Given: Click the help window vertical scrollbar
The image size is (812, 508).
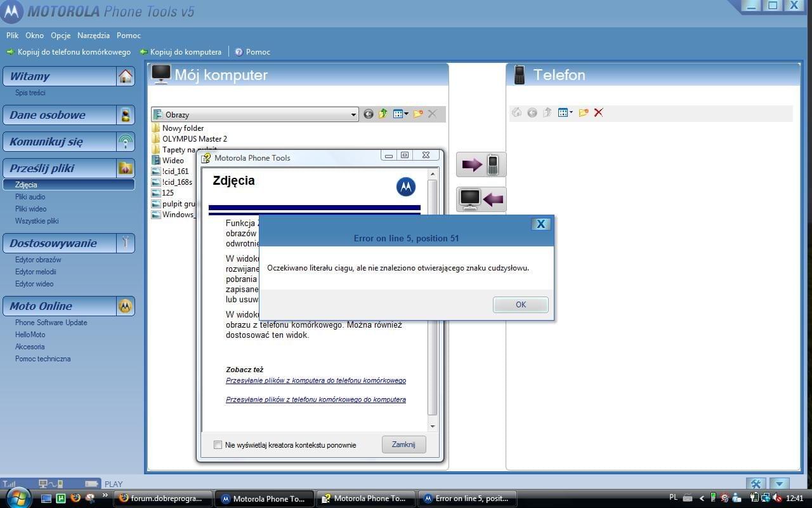Looking at the screenshot, I should tap(433, 297).
